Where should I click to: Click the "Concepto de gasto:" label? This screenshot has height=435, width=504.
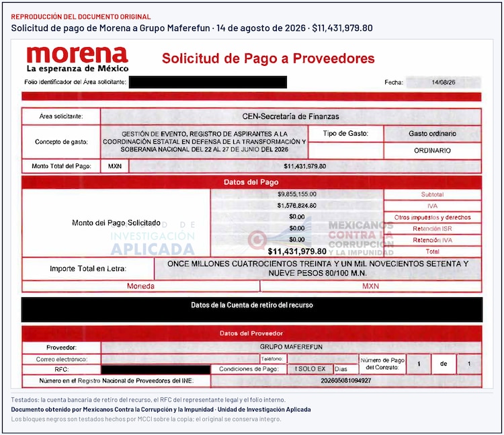click(61, 142)
